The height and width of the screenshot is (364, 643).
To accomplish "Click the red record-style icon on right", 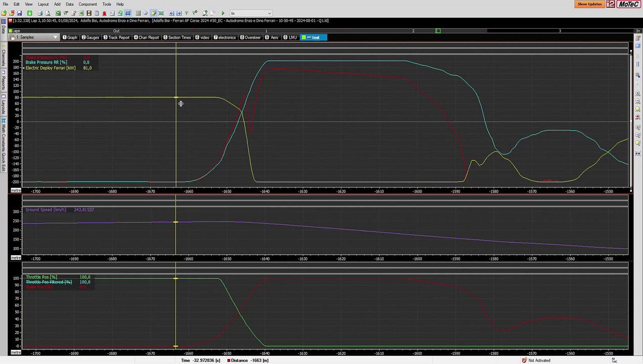I will (638, 117).
